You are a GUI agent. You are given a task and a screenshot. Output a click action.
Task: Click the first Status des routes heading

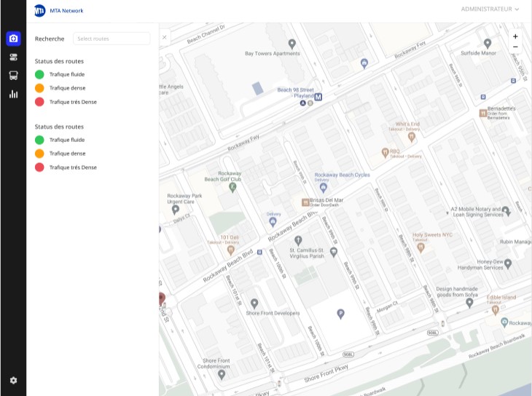click(59, 61)
